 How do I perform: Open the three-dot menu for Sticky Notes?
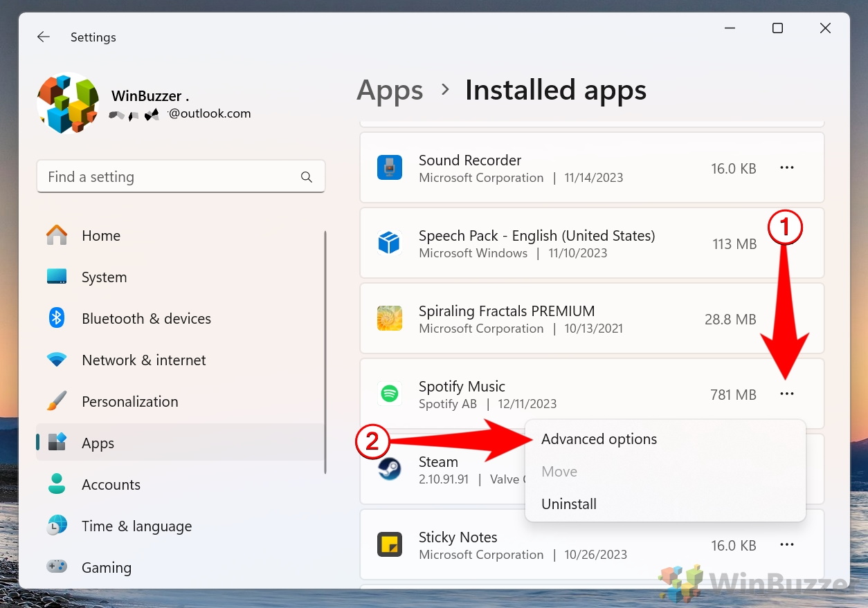[x=787, y=544]
